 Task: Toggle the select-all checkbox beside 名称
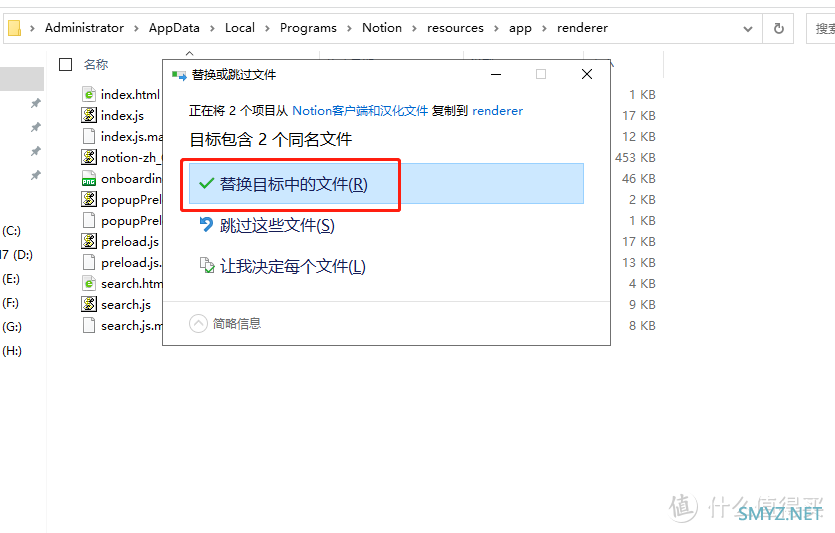coord(66,64)
